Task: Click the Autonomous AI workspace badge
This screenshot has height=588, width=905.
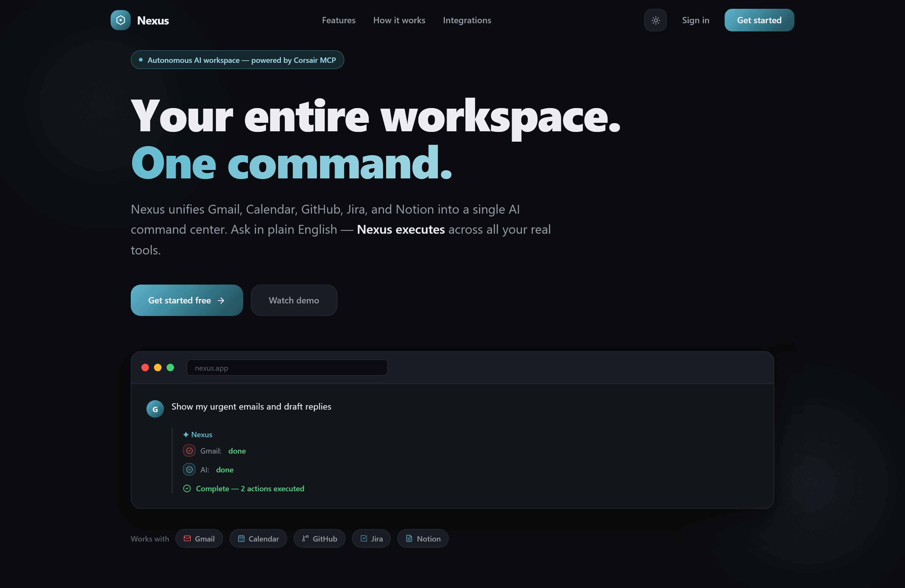Action: [x=237, y=60]
